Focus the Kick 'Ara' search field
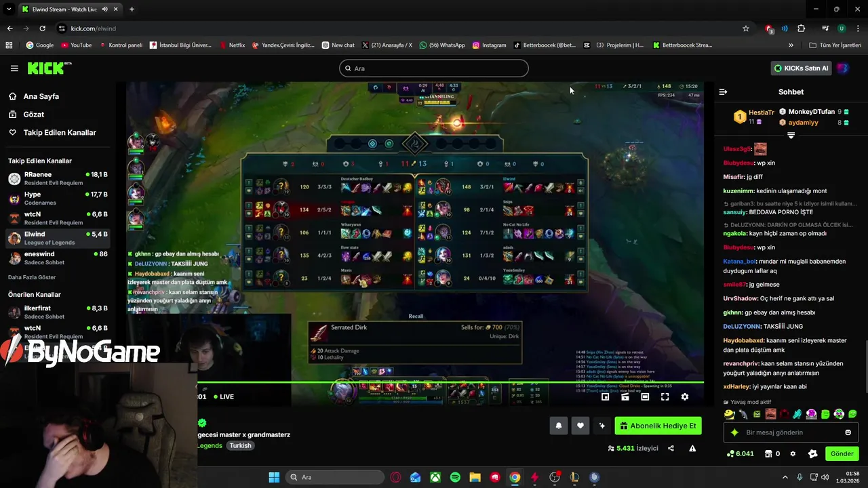 pyautogui.click(x=433, y=68)
